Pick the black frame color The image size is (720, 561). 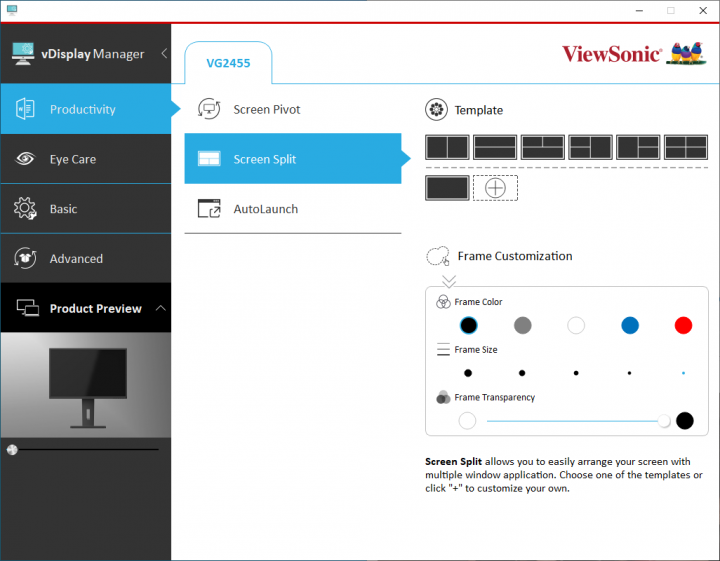click(x=468, y=325)
